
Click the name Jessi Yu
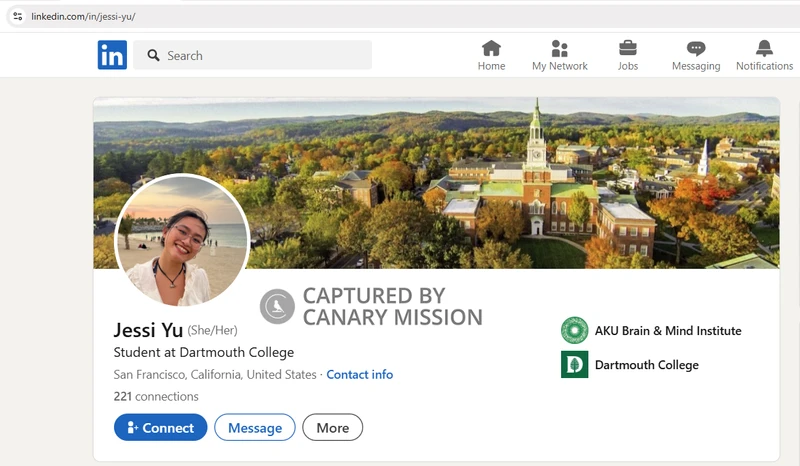point(148,330)
